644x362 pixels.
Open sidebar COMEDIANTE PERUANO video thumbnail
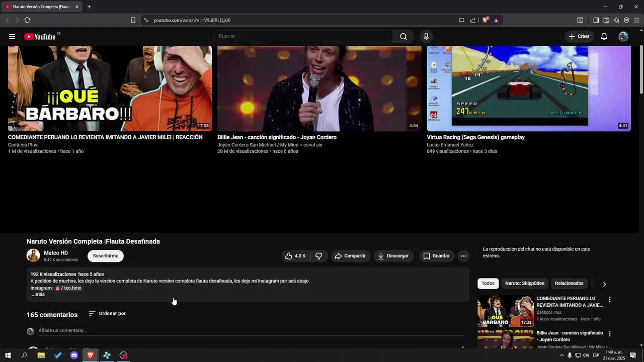tap(506, 311)
